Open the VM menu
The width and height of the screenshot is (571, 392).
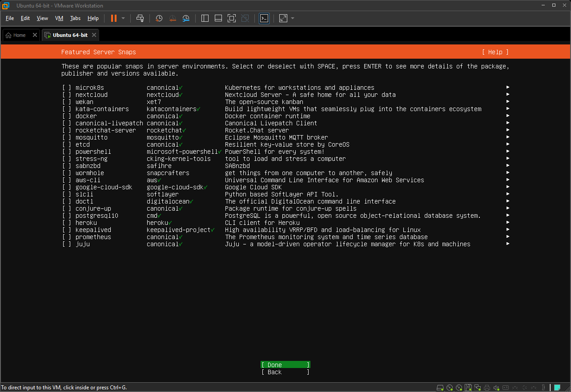point(59,18)
